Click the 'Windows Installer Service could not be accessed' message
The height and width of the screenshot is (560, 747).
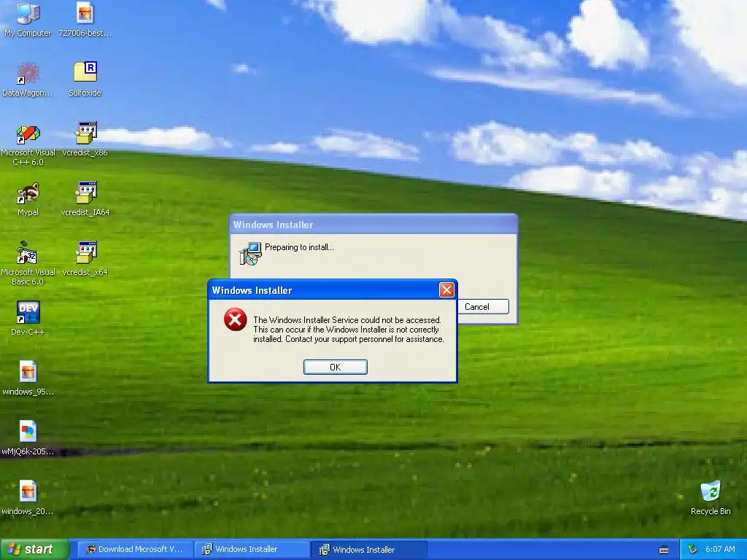pos(349,330)
